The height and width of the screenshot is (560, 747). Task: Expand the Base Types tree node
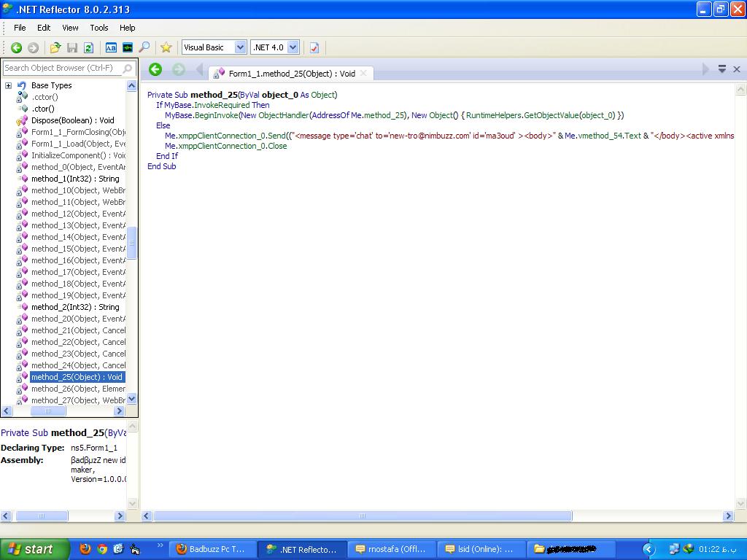8,86
